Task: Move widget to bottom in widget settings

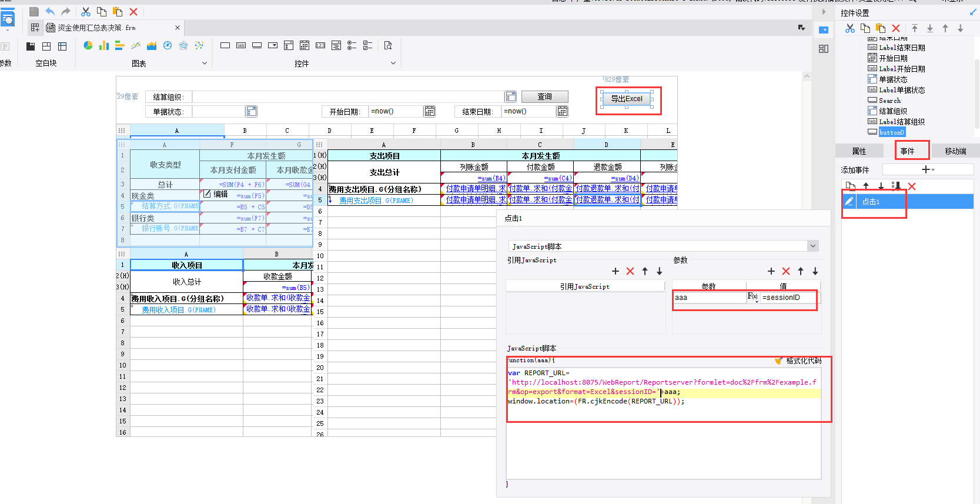Action: pos(930,28)
